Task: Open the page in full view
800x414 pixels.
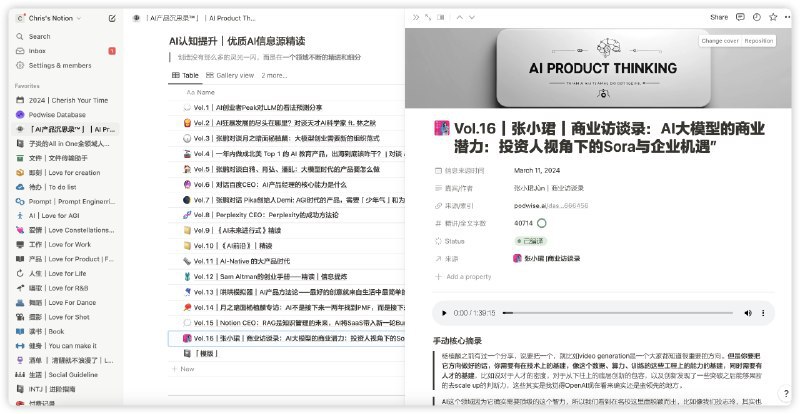Action: [428, 17]
